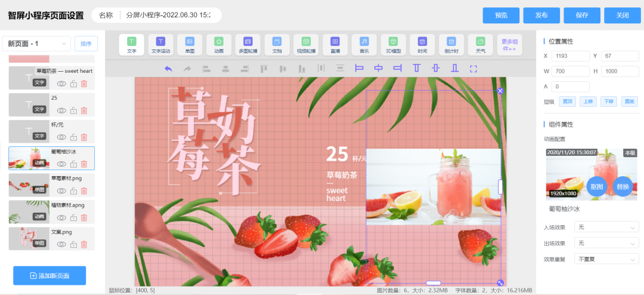This screenshot has height=295, width=644.
Task: Click the 发布 publish button
Action: pyautogui.click(x=541, y=16)
